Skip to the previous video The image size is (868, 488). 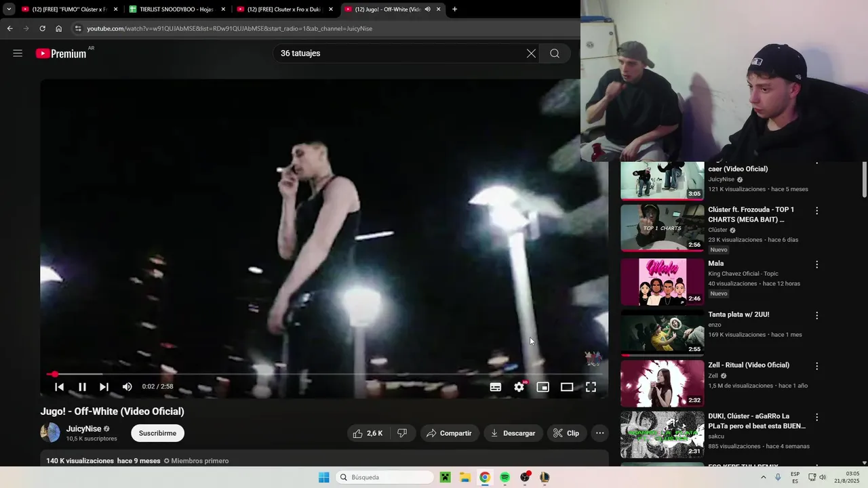click(59, 386)
